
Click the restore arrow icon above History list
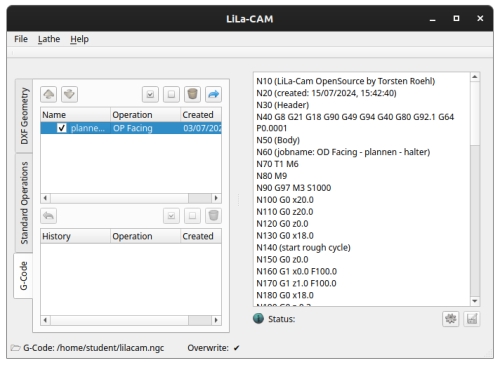coord(49,216)
